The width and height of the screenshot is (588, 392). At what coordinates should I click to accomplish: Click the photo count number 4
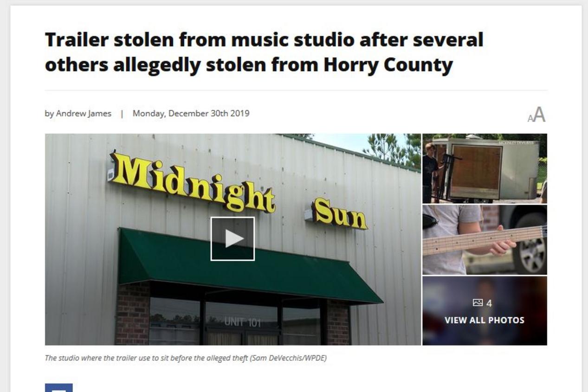click(x=489, y=303)
